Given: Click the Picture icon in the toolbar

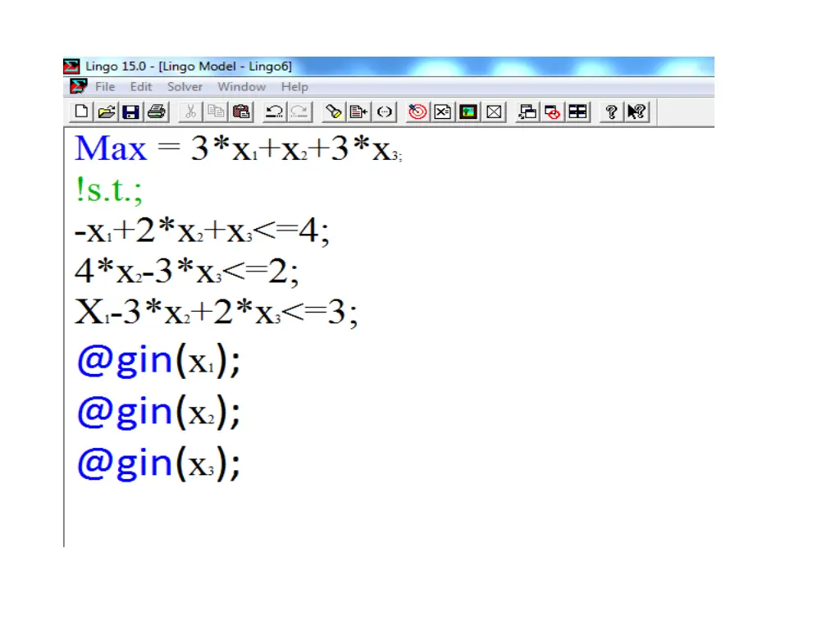Looking at the screenshot, I should pos(468,112).
